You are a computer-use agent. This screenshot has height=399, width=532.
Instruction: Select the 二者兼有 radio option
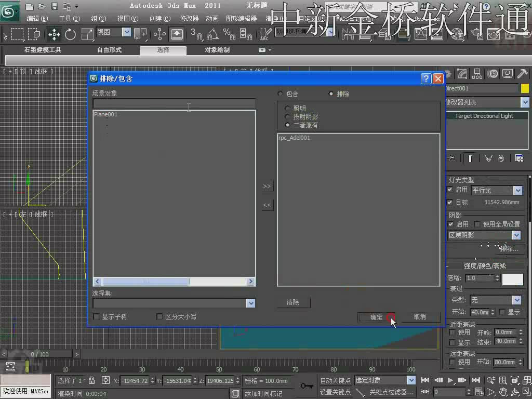click(288, 125)
